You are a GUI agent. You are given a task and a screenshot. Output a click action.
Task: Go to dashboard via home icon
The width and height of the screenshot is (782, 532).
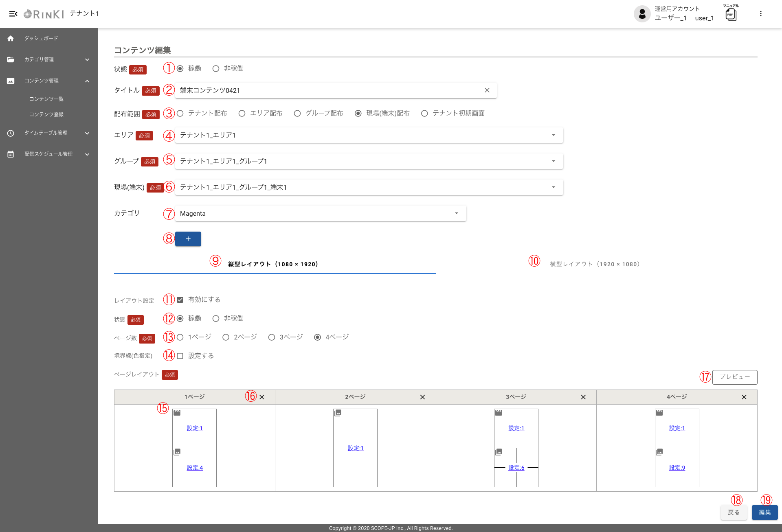(x=11, y=38)
